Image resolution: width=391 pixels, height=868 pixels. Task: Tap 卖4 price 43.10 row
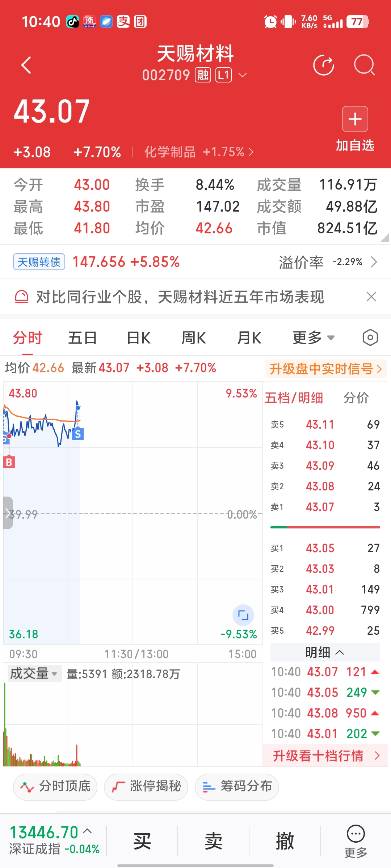click(x=325, y=445)
